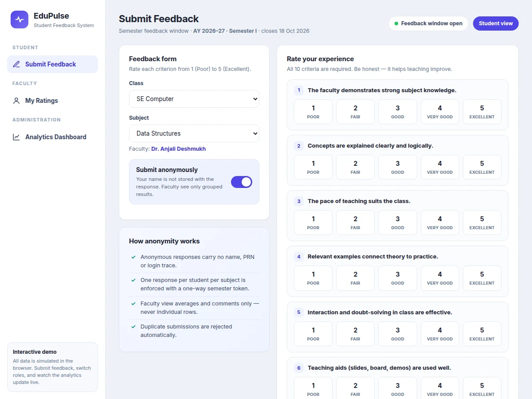532x399 pixels.
Task: Rate relevant examples as 5 Excellent
Action: pos(482,278)
